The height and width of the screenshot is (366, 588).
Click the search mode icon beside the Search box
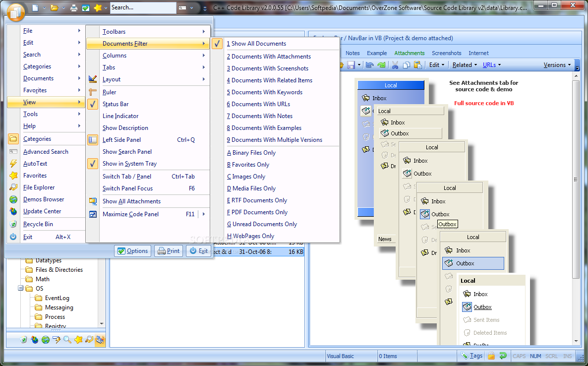point(182,7)
